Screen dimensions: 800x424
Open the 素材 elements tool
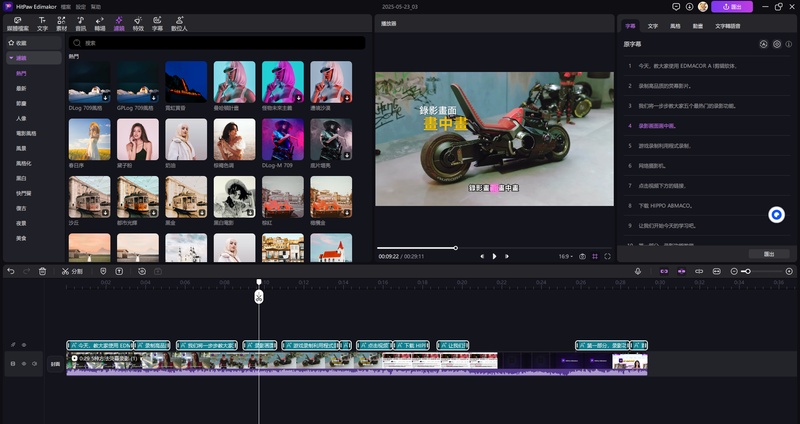61,24
